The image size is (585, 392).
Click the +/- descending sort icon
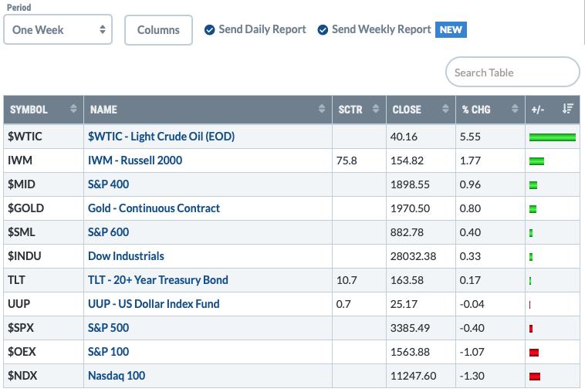(x=568, y=109)
